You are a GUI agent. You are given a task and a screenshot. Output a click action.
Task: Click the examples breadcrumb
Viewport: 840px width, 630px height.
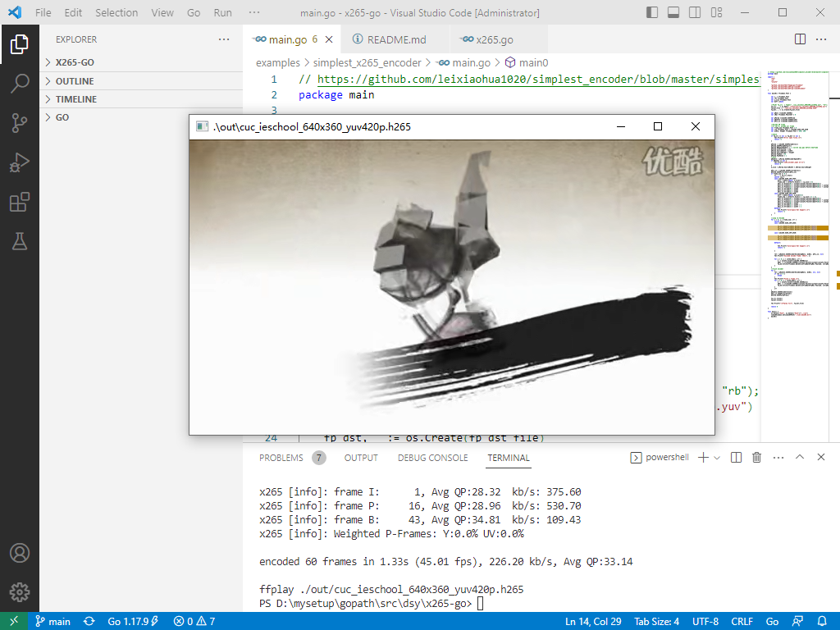point(277,62)
